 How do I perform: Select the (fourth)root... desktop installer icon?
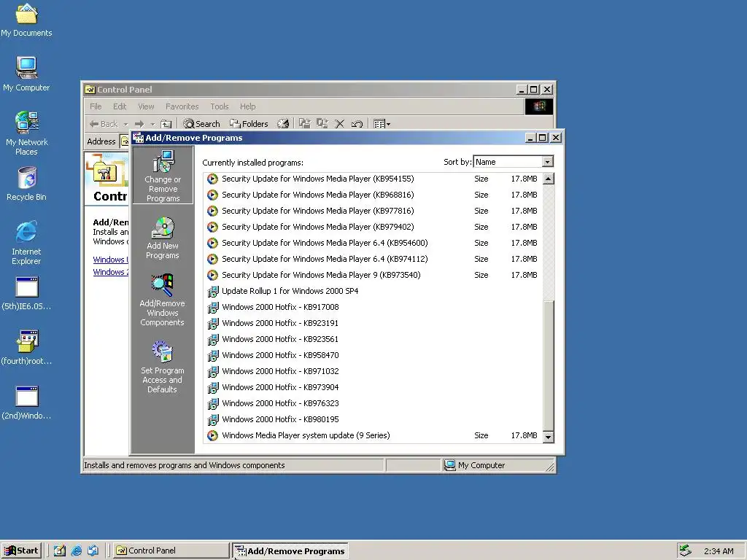26,348
